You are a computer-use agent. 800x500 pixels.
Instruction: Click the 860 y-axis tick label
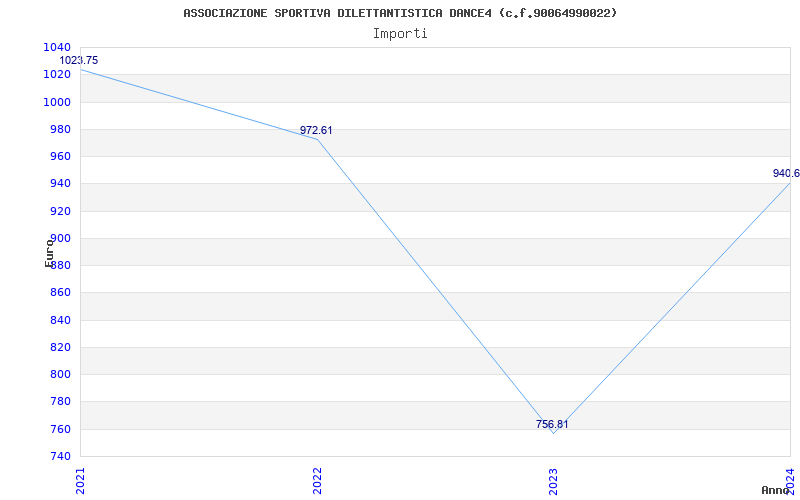tap(60, 293)
